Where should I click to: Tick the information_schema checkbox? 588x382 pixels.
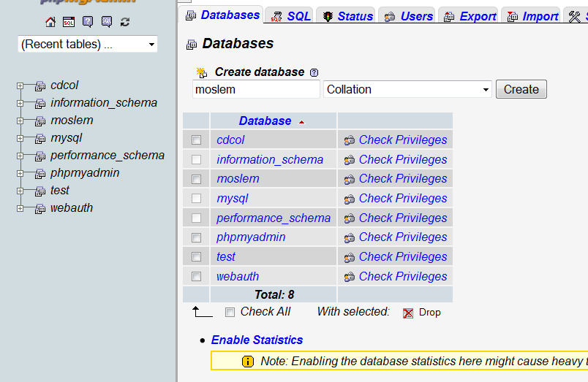196,159
